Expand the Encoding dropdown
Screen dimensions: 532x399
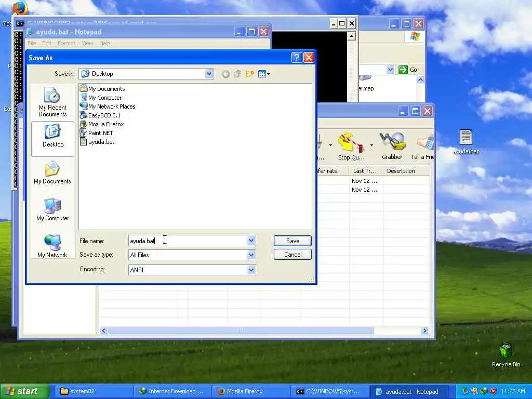point(251,270)
